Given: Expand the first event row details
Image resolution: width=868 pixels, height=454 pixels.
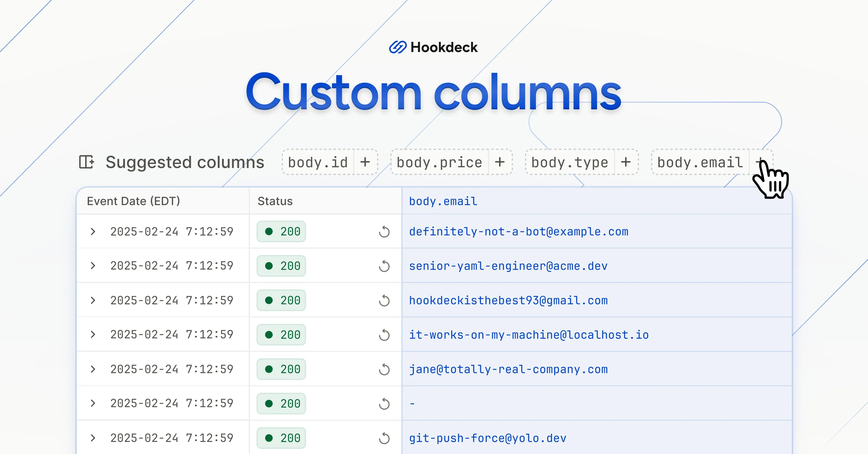Looking at the screenshot, I should click(x=93, y=232).
